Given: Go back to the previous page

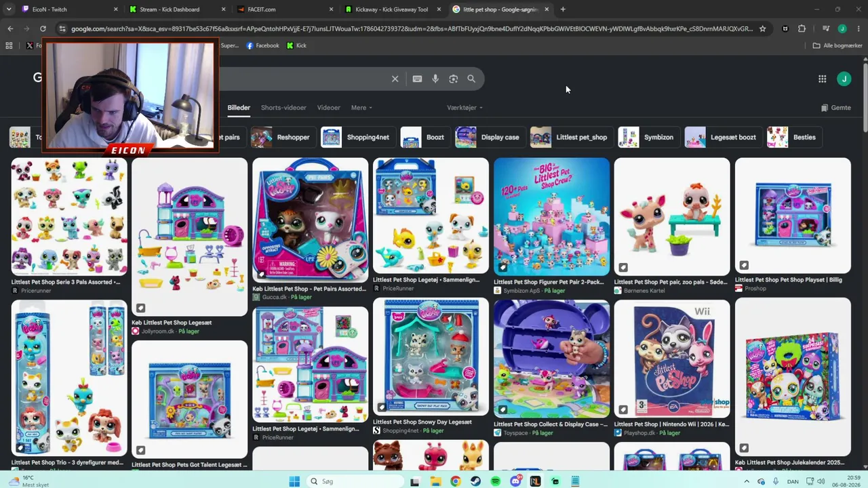Looking at the screenshot, I should (x=10, y=28).
